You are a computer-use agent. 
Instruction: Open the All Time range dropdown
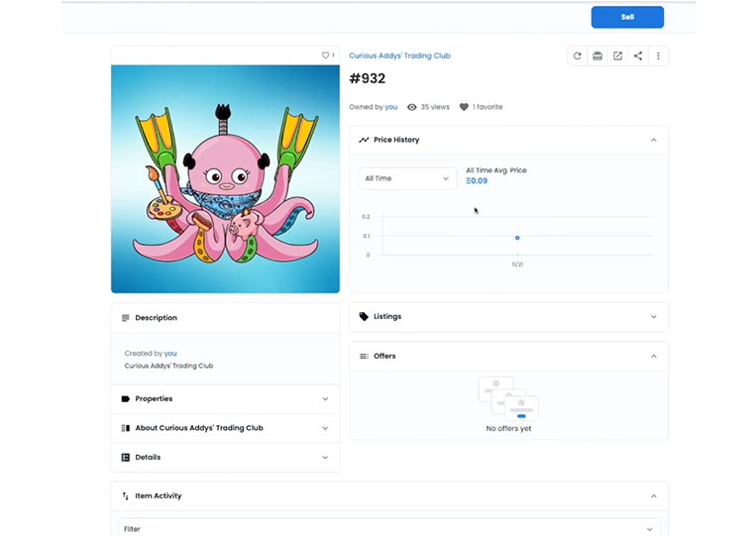407,178
